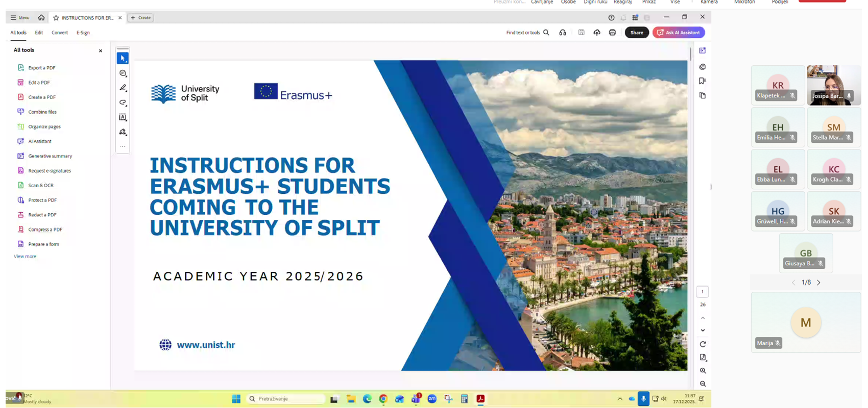Star the INSTRUCTIONS FOR ER document tab

[56, 18]
